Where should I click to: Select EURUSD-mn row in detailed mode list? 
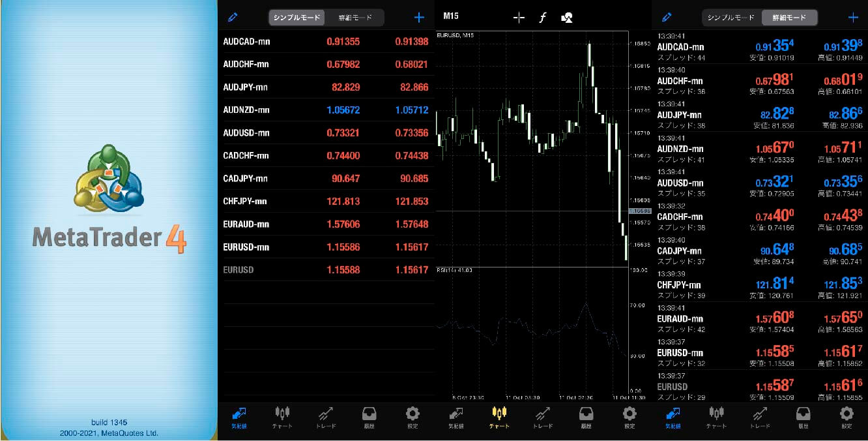coord(760,352)
